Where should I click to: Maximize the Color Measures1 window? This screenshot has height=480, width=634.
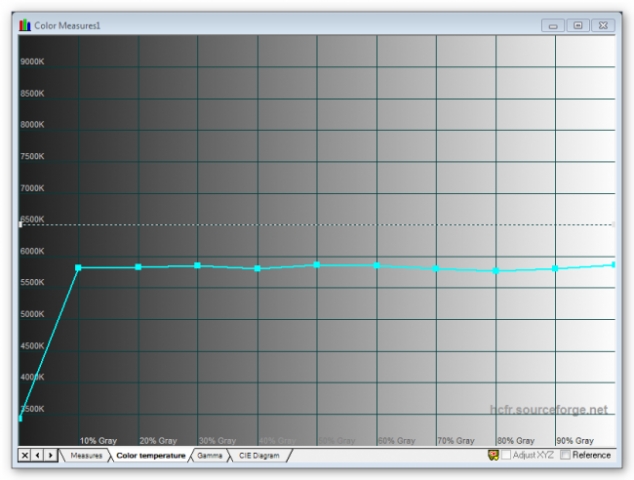(578, 24)
